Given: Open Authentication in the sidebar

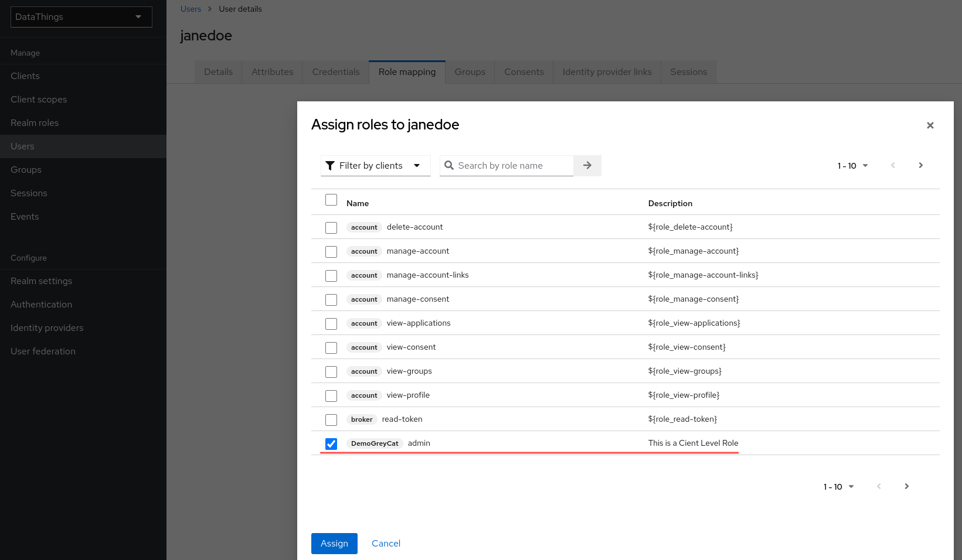Looking at the screenshot, I should coord(83,305).
